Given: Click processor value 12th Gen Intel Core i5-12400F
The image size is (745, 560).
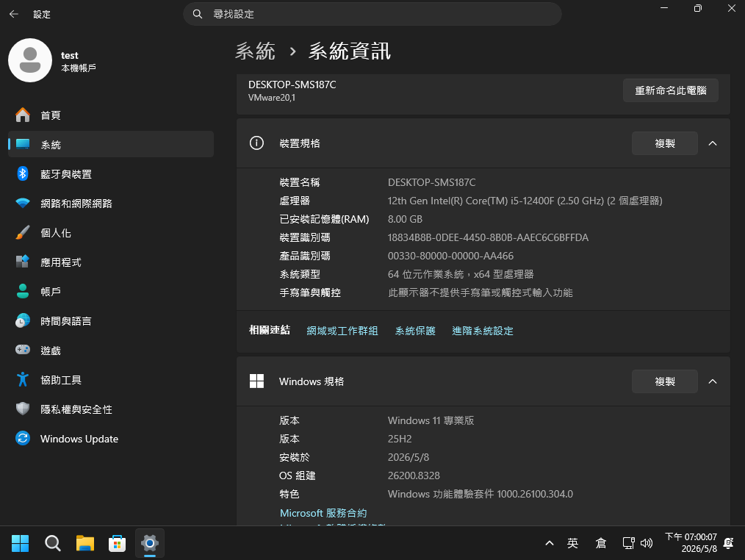Looking at the screenshot, I should (x=525, y=201).
